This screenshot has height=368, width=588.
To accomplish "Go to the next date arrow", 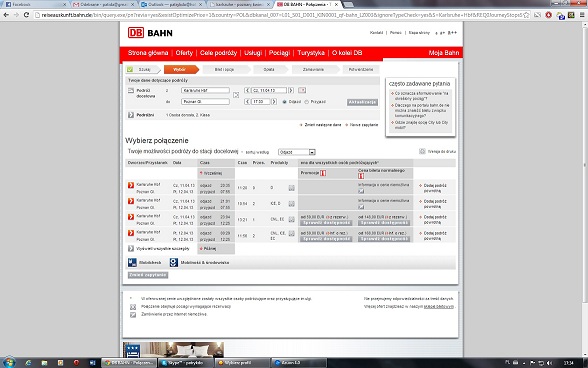I will point(291,90).
